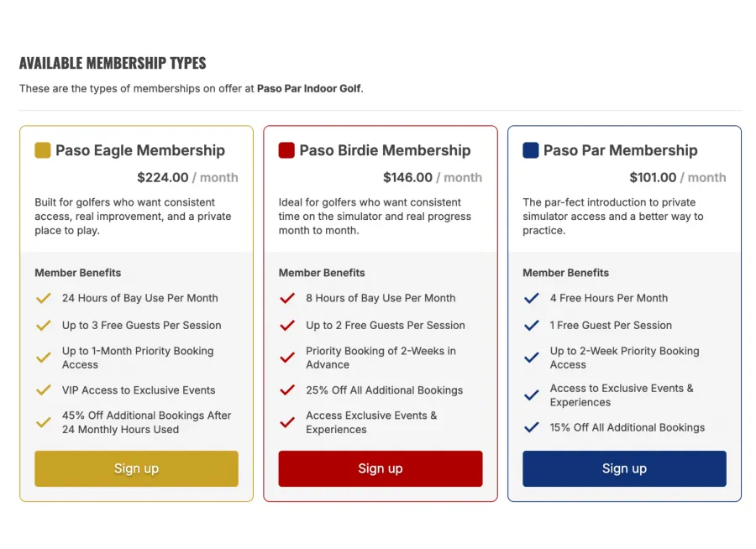Click gold checkmark next to Up to 3 Free Guests
This screenshot has height=549, width=756.
click(44, 326)
